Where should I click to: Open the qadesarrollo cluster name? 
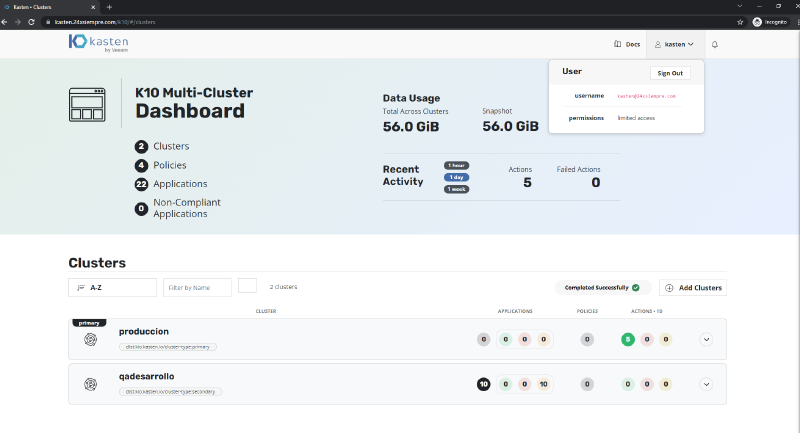point(146,376)
